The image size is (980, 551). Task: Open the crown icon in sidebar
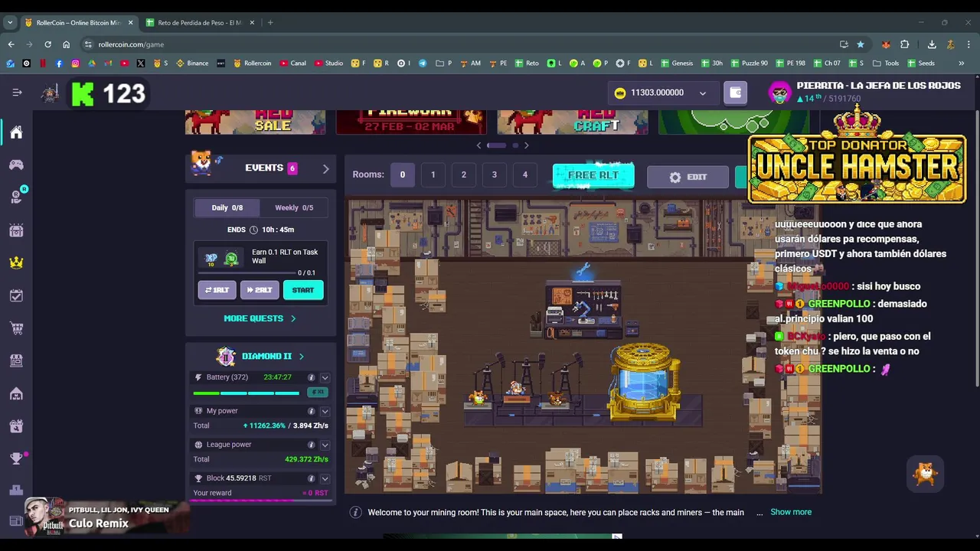click(x=16, y=262)
